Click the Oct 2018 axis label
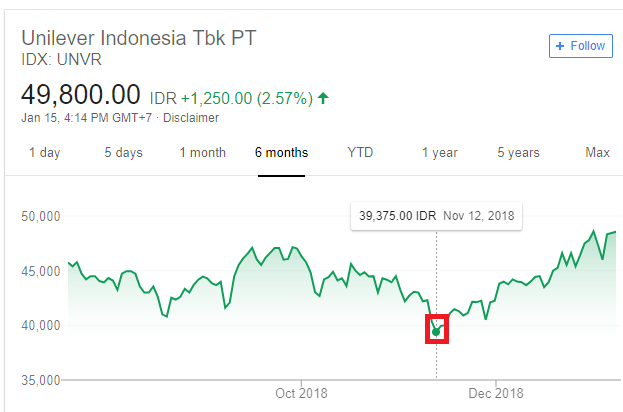The width and height of the screenshot is (623, 412). (301, 393)
